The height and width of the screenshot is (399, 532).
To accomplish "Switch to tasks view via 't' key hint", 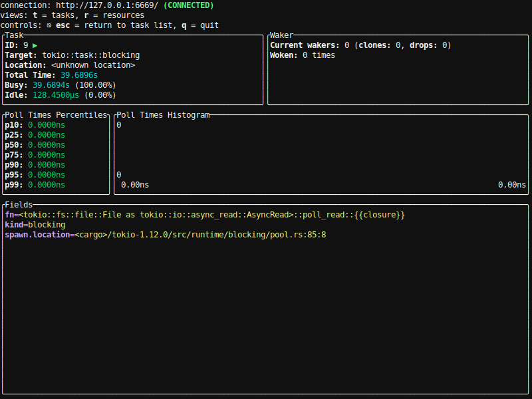I will coord(54,15).
